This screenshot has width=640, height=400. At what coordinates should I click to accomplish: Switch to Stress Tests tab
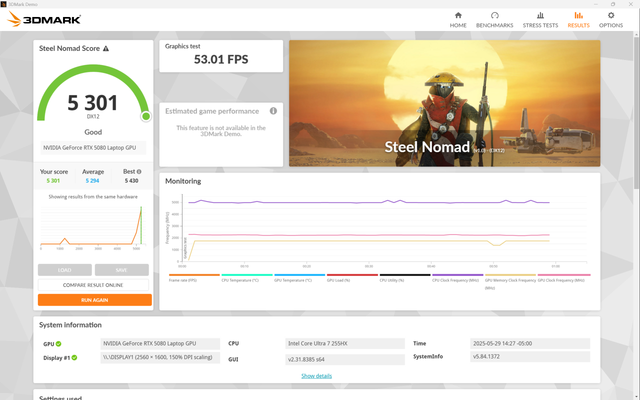540,20
